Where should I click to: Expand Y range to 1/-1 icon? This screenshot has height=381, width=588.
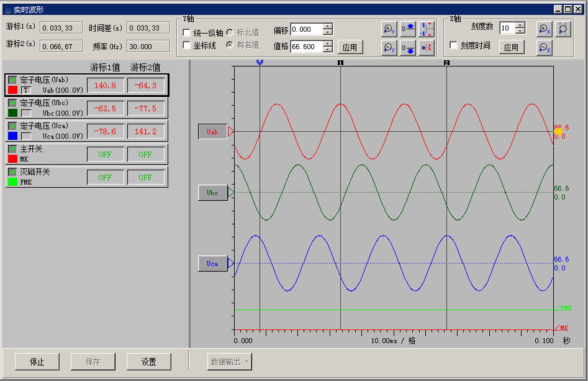click(427, 29)
